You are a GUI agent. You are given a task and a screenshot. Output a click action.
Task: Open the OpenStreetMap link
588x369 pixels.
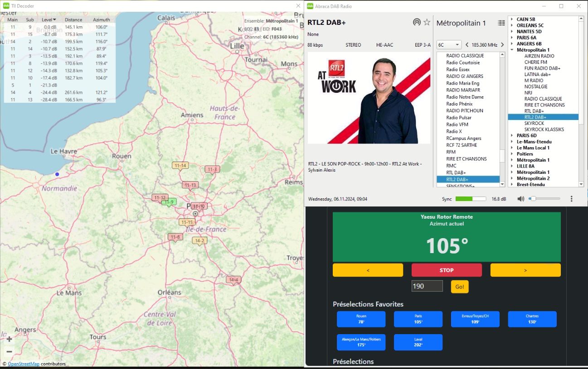pyautogui.click(x=23, y=364)
